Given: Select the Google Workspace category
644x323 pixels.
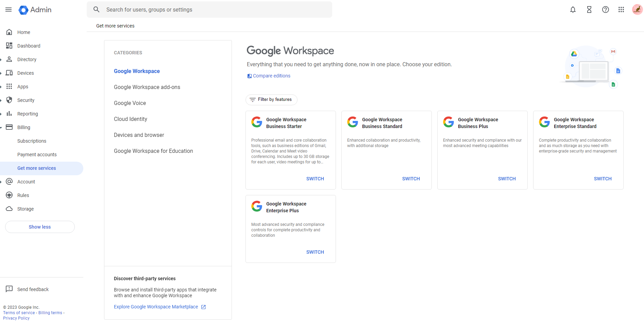Looking at the screenshot, I should [137, 71].
